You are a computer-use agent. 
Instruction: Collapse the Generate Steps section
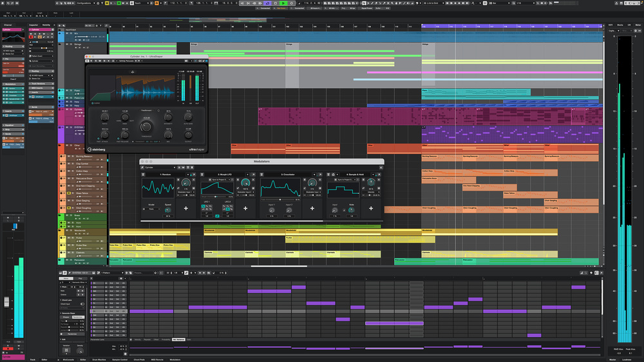pyautogui.click(x=61, y=312)
